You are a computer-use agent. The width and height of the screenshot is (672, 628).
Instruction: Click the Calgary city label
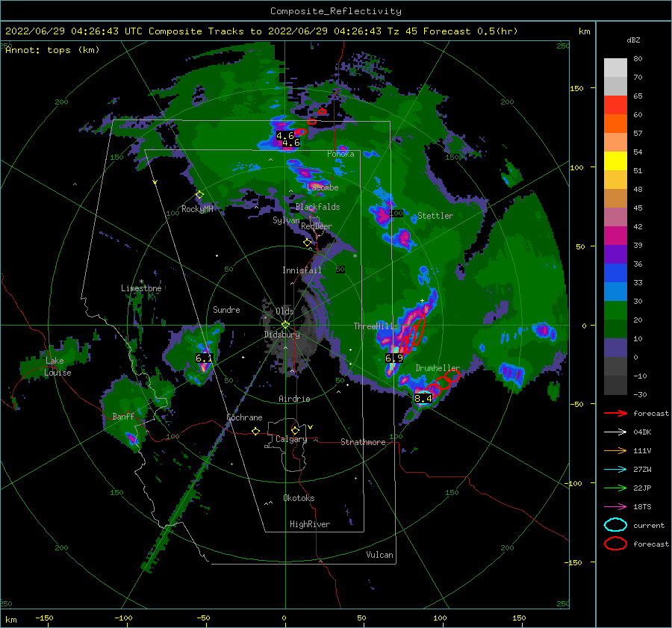point(291,439)
